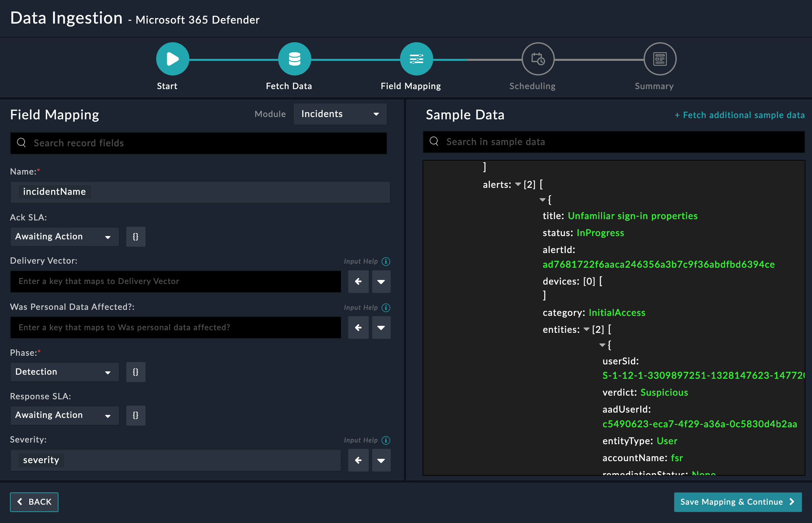Collapse the entities array node
This screenshot has height=523, width=812.
point(586,329)
